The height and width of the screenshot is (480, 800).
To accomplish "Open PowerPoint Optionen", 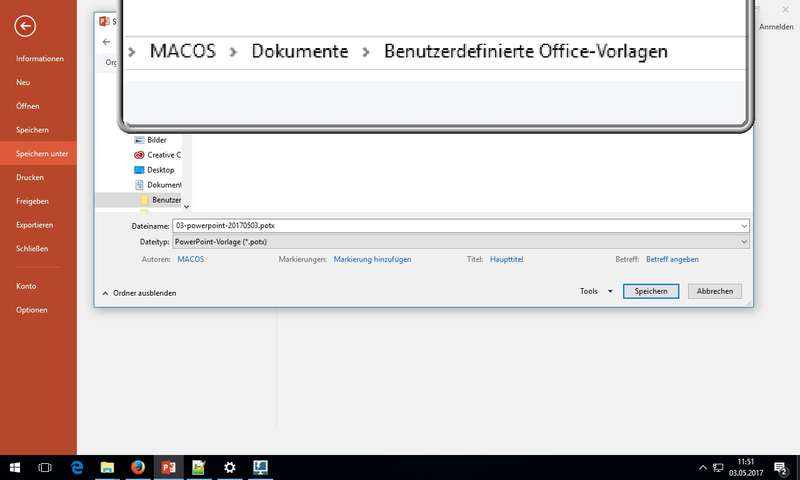I will tap(32, 310).
